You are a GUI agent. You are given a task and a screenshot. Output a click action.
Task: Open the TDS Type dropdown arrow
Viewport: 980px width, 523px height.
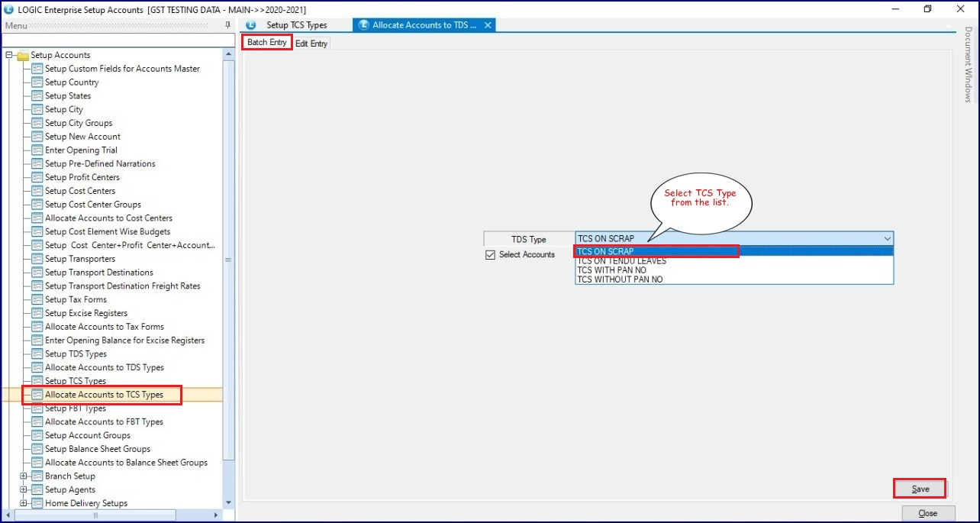[x=885, y=239]
